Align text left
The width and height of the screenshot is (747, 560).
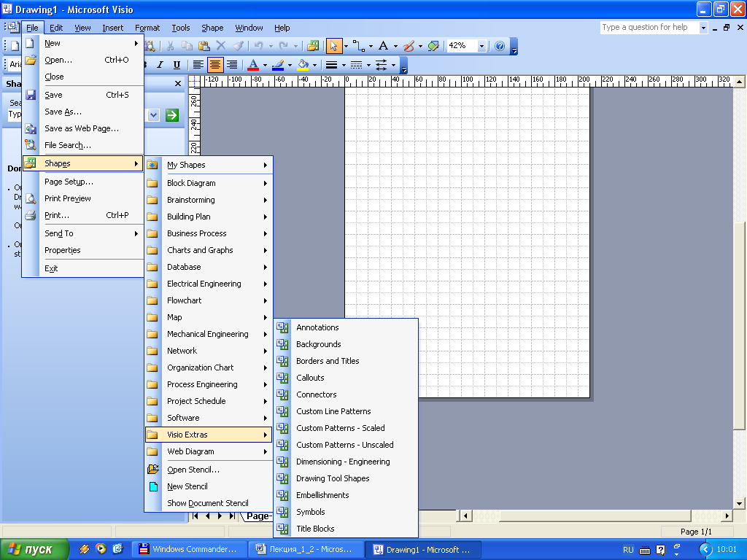click(x=198, y=65)
